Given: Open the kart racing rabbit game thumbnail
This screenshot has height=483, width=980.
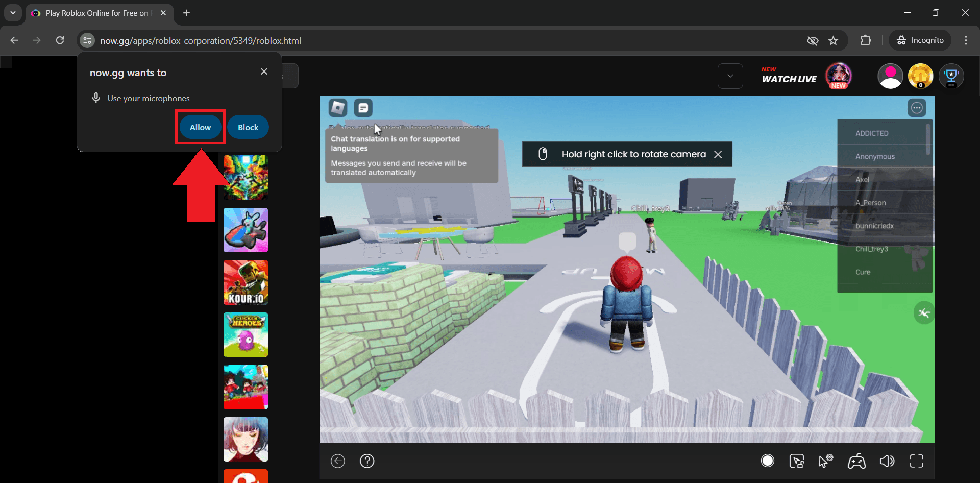Looking at the screenshot, I should click(246, 230).
